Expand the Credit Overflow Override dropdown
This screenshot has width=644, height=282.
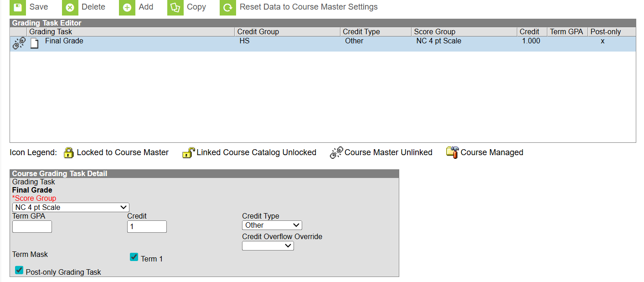[x=268, y=245]
